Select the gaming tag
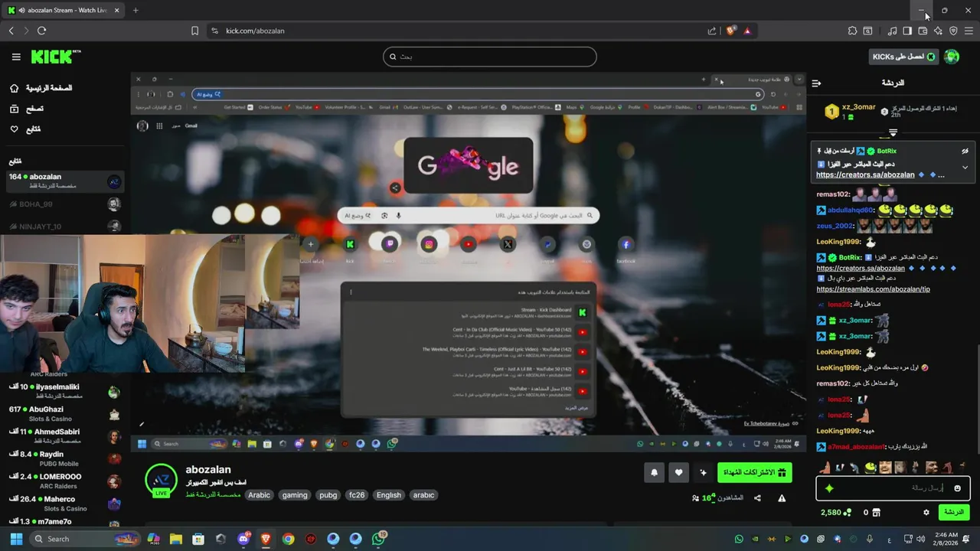This screenshot has width=980, height=551. click(x=295, y=495)
